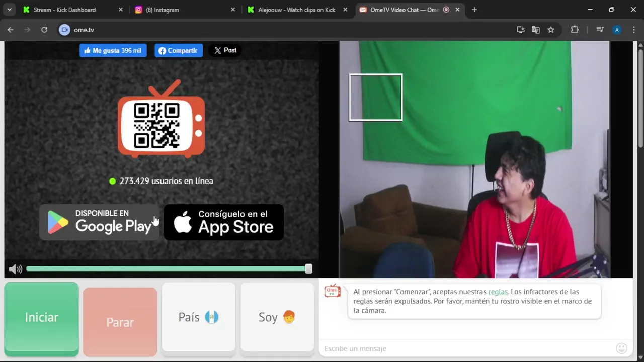644x362 pixels.
Task: Open the Soy gender selector
Action: click(x=277, y=317)
